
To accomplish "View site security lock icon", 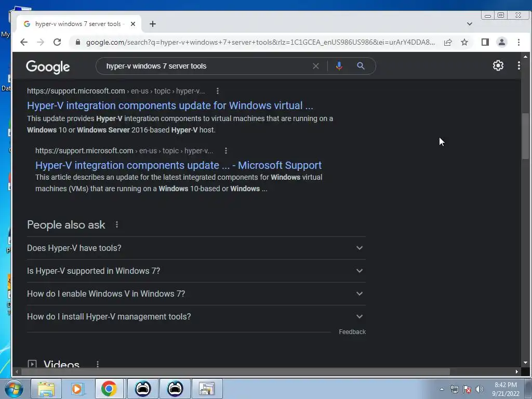I will (78, 42).
